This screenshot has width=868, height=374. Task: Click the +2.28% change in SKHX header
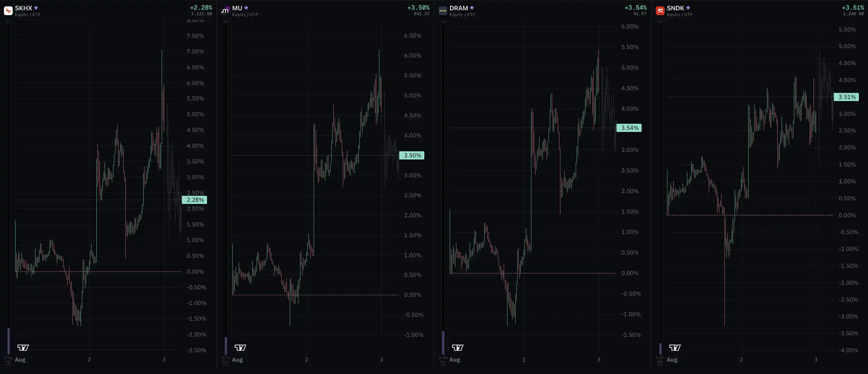tap(201, 8)
